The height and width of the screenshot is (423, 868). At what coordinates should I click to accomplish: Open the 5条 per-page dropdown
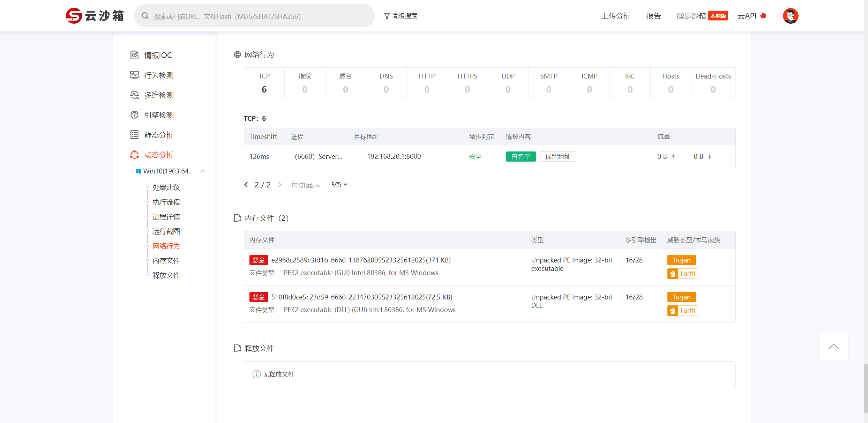(x=339, y=185)
